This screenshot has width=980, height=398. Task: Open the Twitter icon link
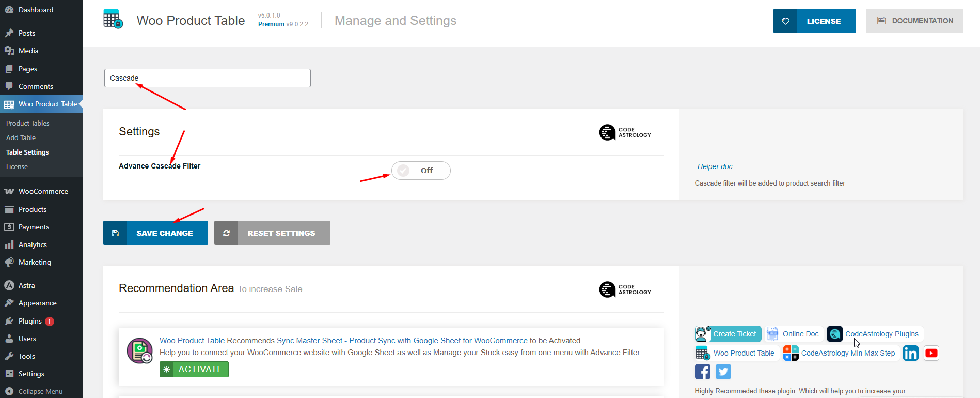point(723,372)
